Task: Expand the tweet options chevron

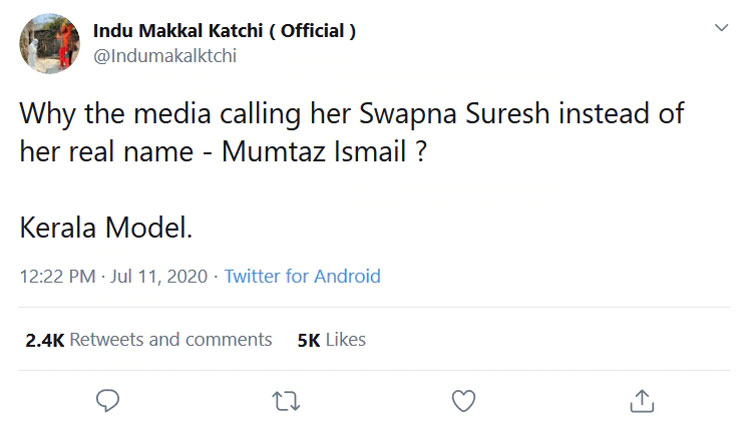Action: click(x=721, y=30)
